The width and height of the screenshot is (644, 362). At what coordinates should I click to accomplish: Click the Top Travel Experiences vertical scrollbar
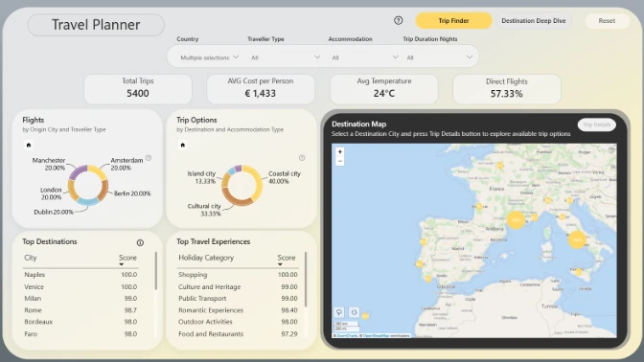point(306,279)
